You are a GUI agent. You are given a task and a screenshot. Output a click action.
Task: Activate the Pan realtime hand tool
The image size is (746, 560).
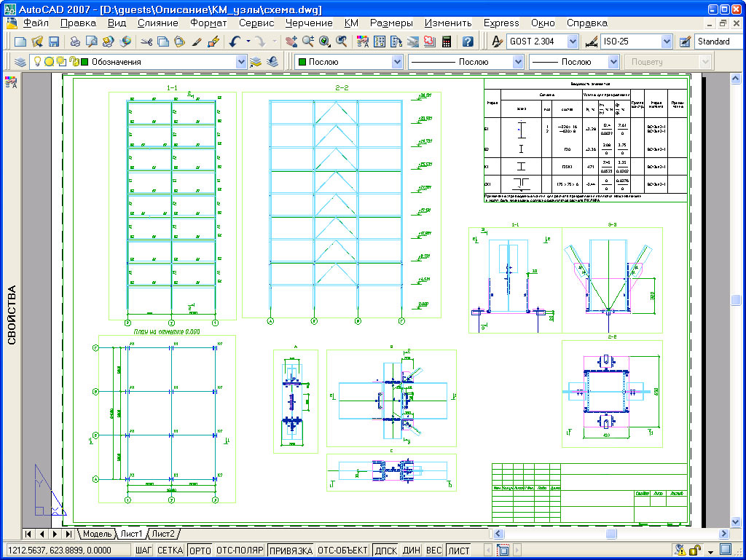tap(291, 42)
